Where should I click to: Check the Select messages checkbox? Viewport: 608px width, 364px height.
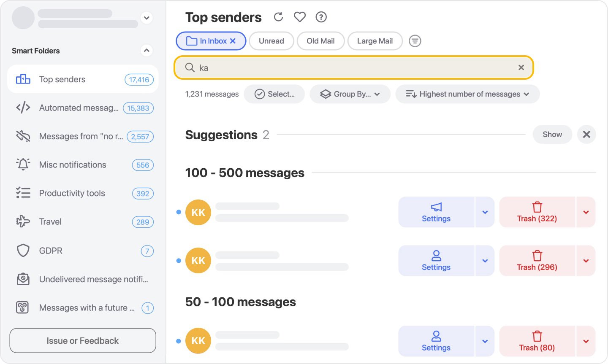[x=260, y=94]
